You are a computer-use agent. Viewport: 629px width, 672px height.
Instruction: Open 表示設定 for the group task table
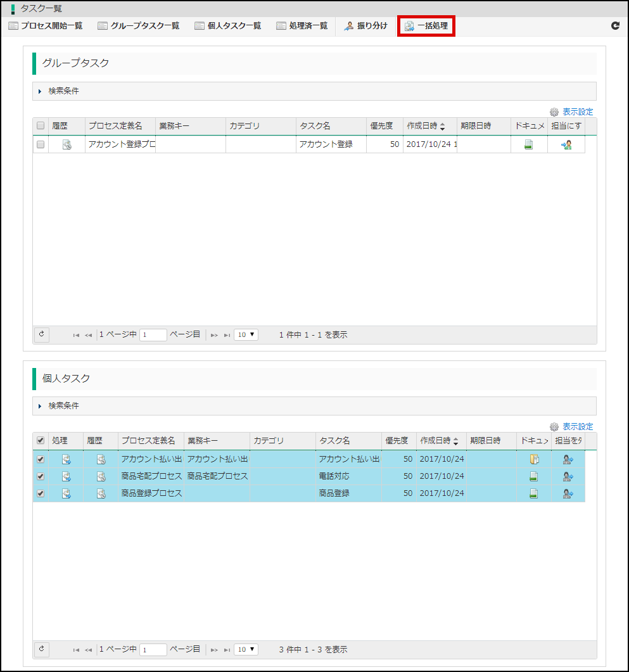pos(571,112)
